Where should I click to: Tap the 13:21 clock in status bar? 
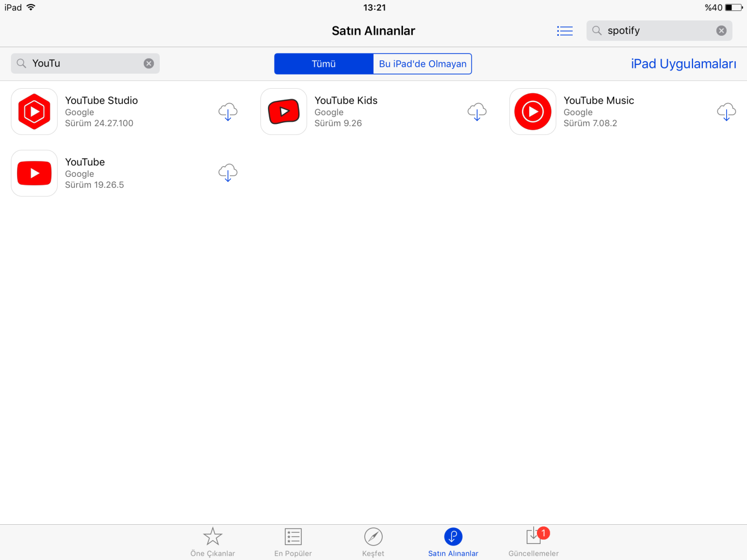(x=375, y=7)
